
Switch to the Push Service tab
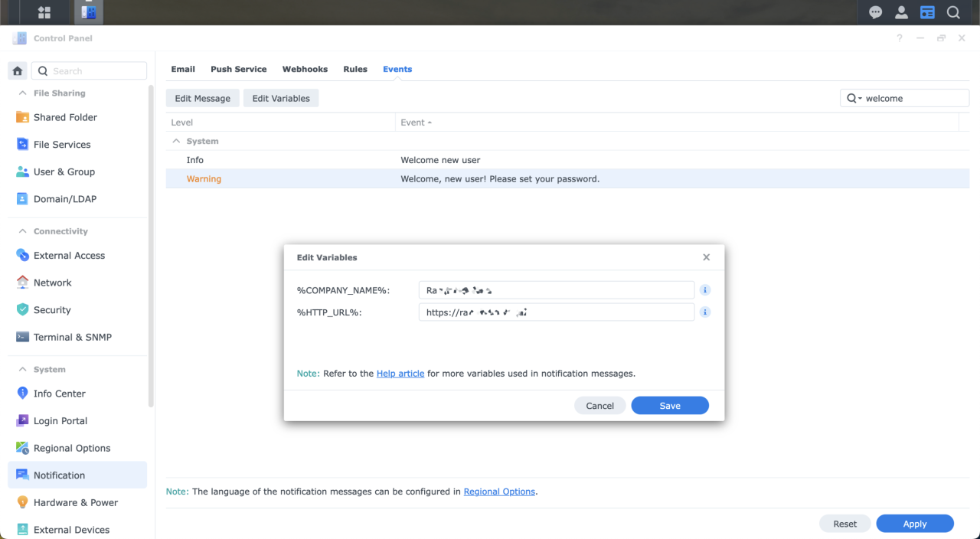tap(238, 69)
